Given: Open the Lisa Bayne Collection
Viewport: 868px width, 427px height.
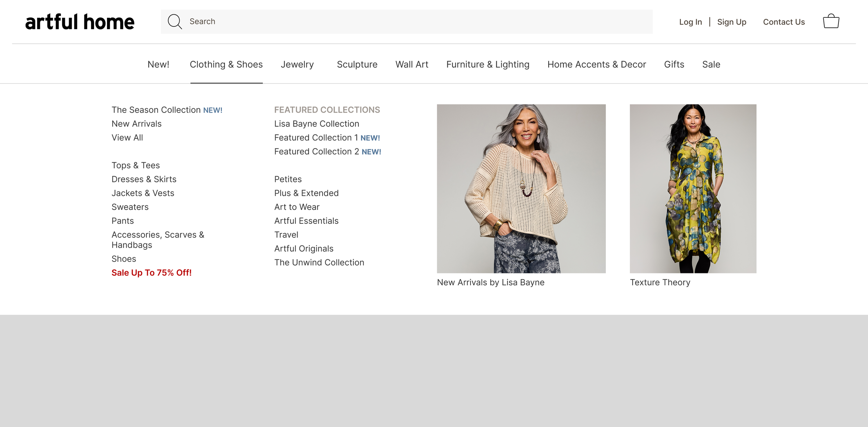Looking at the screenshot, I should (x=316, y=124).
